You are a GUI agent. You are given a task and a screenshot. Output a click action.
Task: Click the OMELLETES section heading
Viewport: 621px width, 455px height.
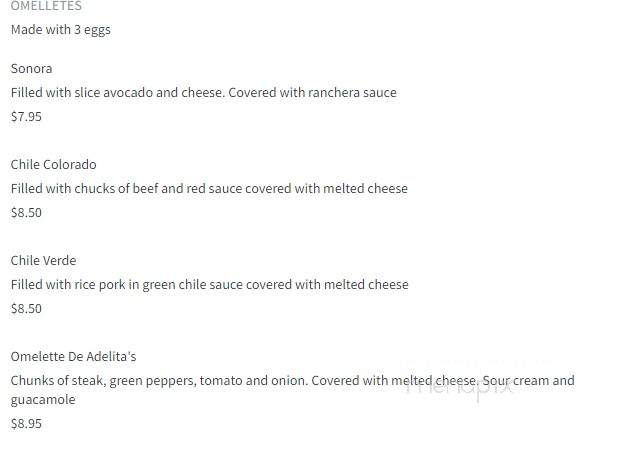(46, 6)
